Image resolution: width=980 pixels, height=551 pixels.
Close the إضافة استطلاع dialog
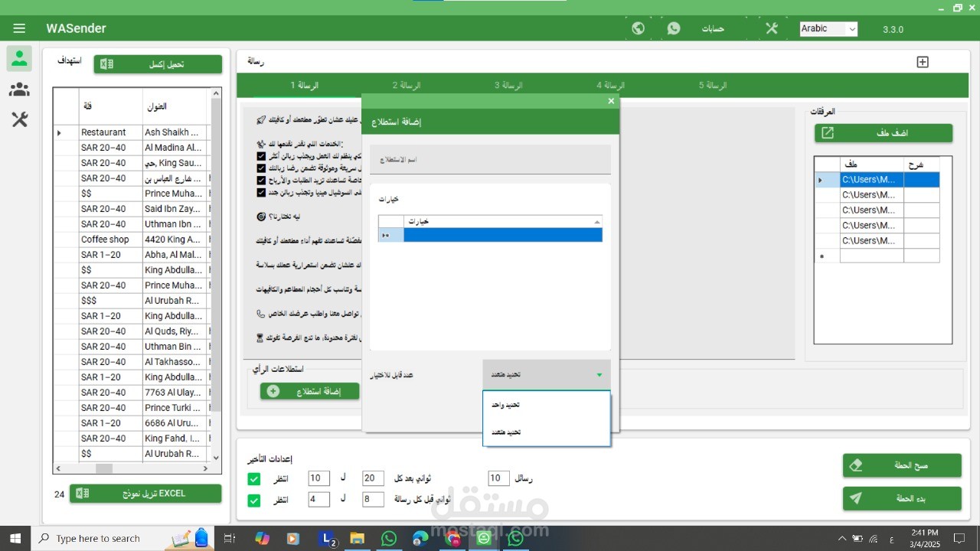611,101
